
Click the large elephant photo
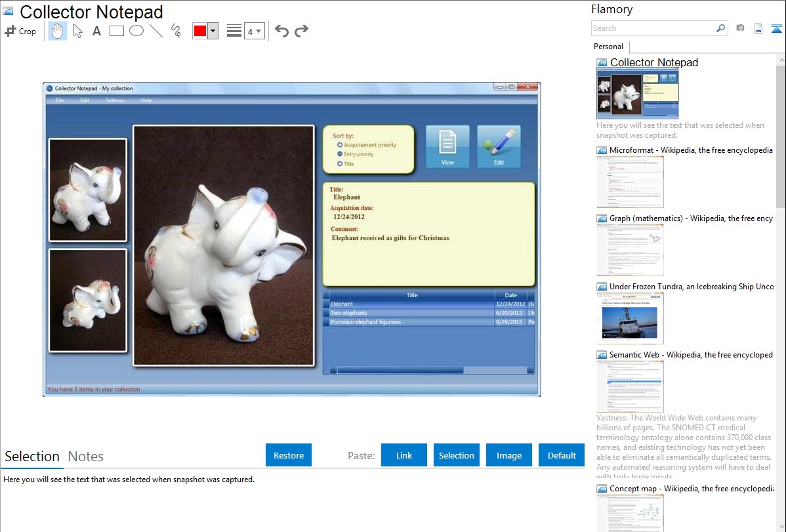224,246
